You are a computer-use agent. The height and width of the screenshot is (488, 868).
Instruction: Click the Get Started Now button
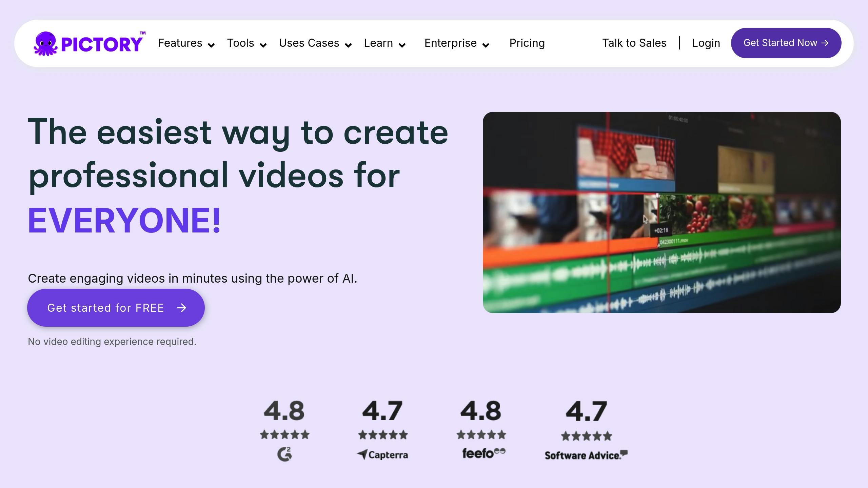pyautogui.click(x=786, y=43)
